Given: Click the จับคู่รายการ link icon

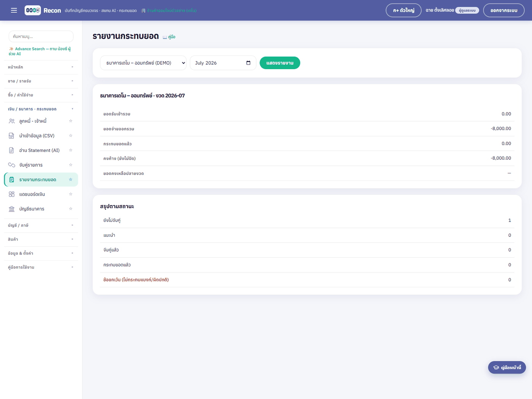Looking at the screenshot, I should [x=12, y=165].
